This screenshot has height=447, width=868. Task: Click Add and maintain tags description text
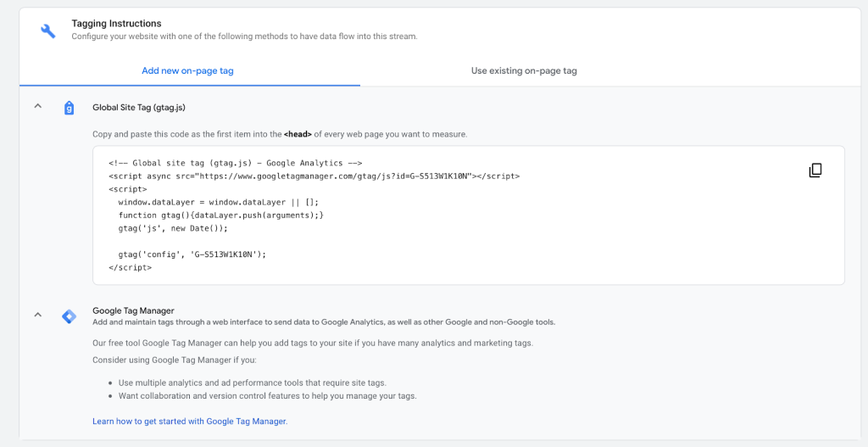tap(324, 321)
